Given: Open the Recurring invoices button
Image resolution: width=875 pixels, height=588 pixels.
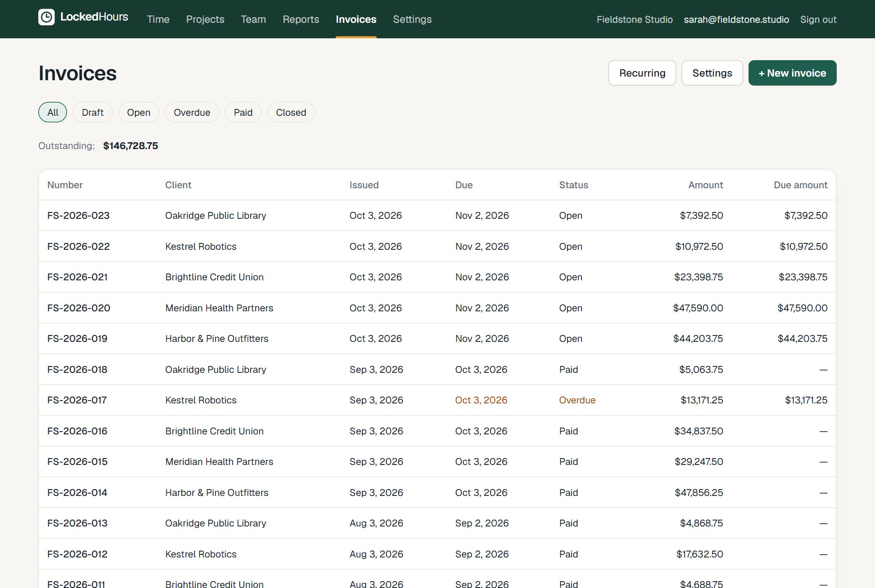Looking at the screenshot, I should [642, 73].
